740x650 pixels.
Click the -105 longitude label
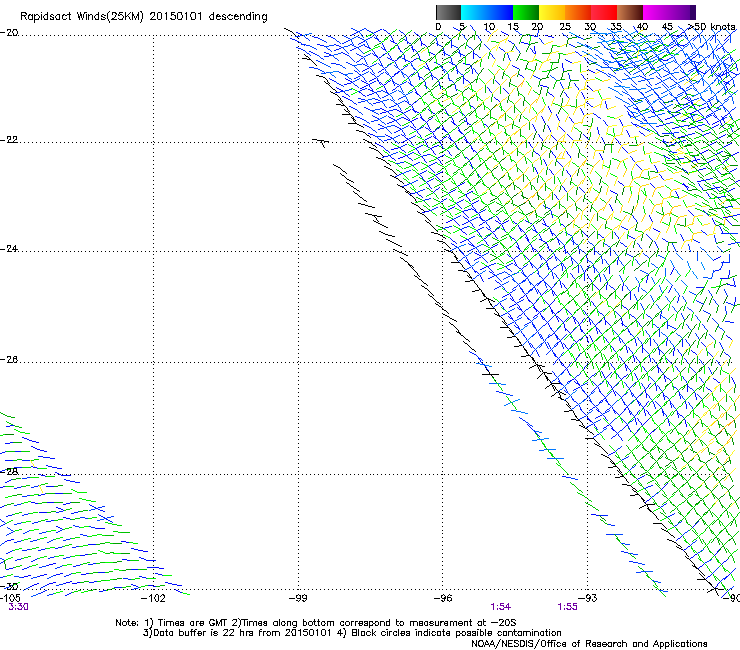(10, 598)
